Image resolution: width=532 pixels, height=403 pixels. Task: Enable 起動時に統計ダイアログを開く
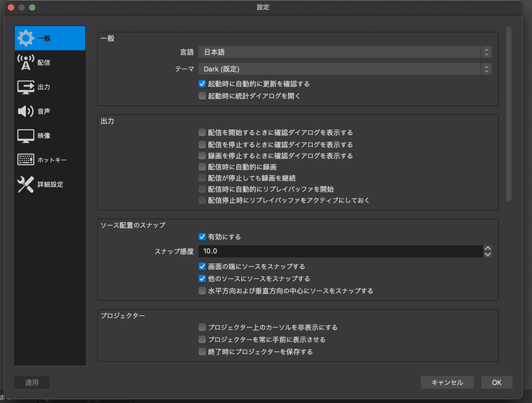point(202,96)
